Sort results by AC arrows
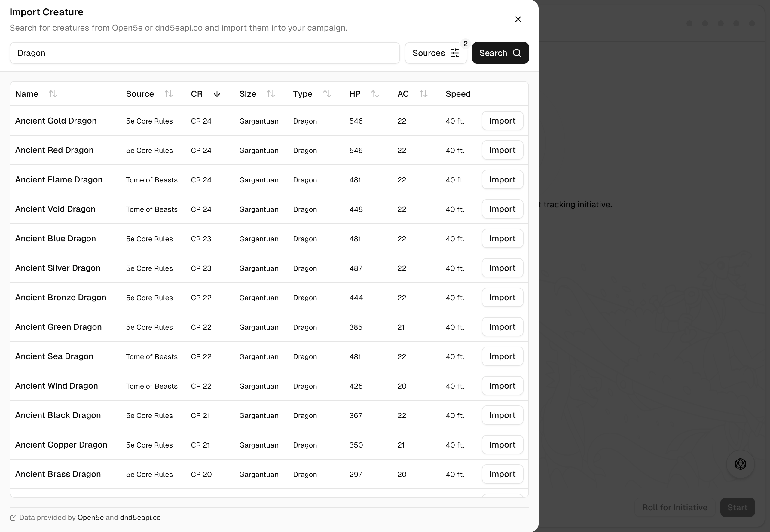The image size is (770, 532). coord(423,94)
